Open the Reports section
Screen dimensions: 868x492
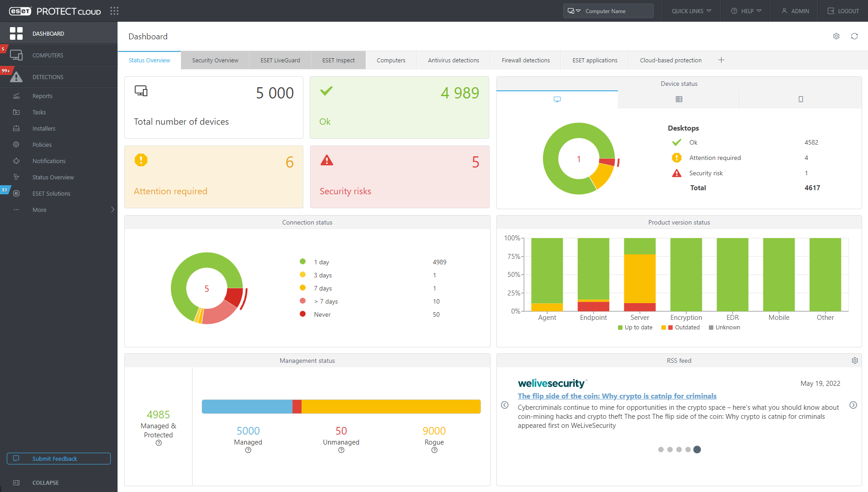[x=42, y=96]
